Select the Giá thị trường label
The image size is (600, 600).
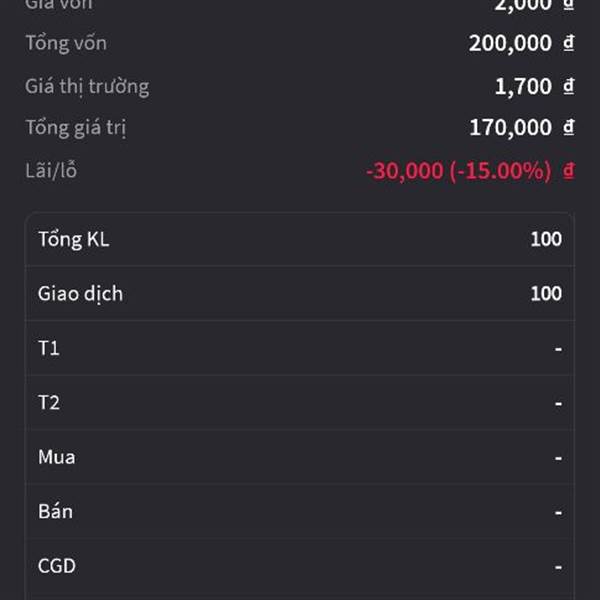[x=87, y=86]
